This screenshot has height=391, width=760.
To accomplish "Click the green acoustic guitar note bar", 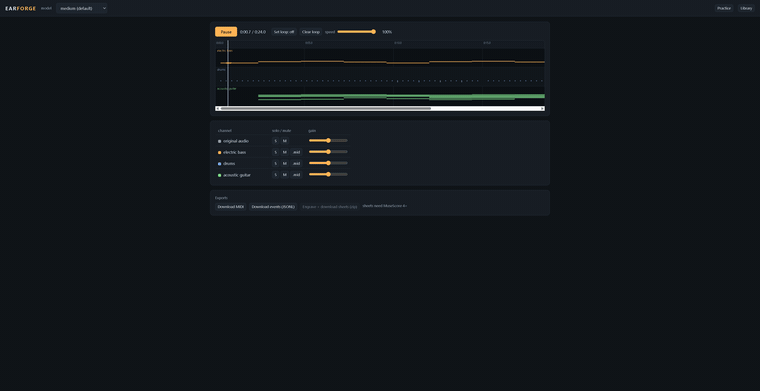I will tap(401, 97).
